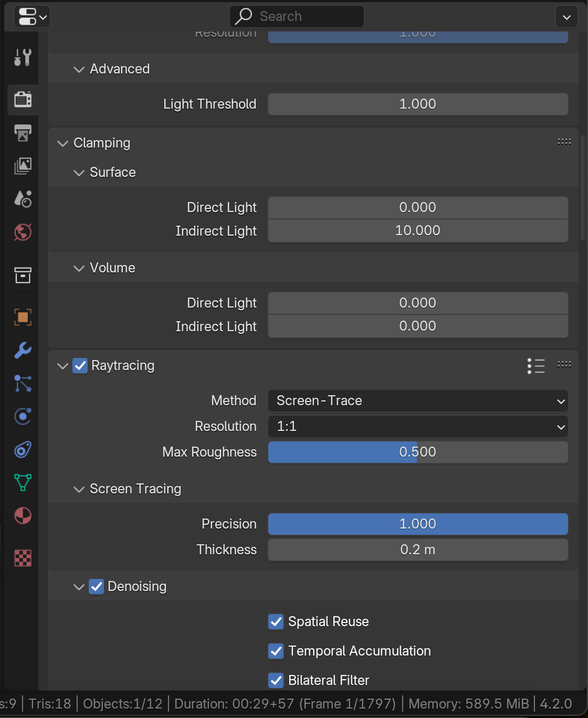
Task: Open the Texture properties checker icon
Action: [23, 558]
